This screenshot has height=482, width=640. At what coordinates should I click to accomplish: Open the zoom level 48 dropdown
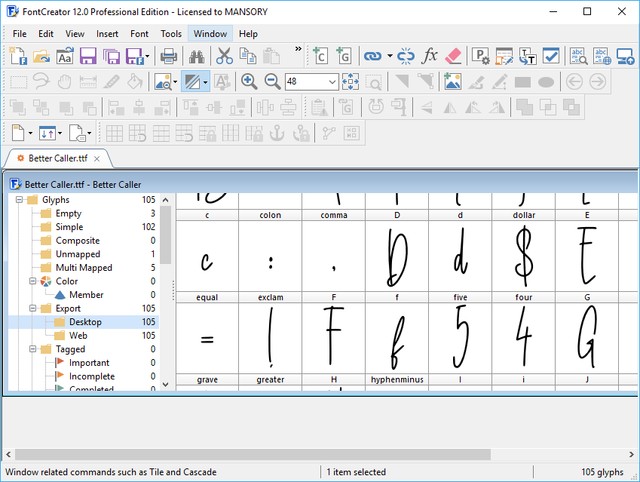(331, 82)
